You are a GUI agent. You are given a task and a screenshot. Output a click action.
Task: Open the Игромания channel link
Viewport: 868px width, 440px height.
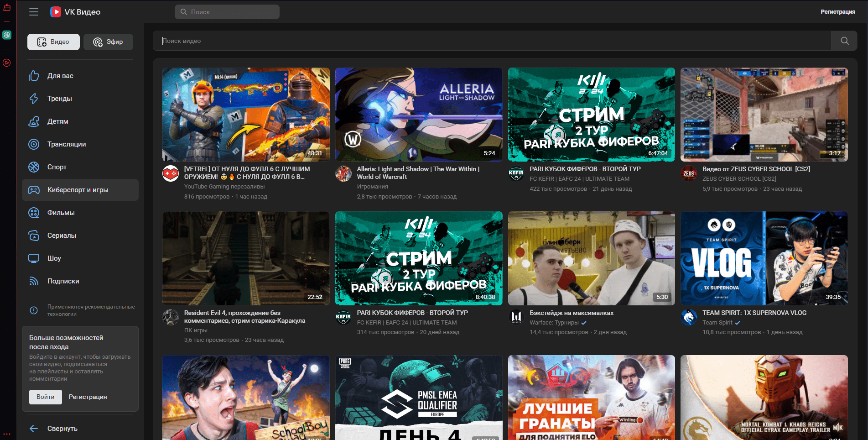[x=372, y=187]
